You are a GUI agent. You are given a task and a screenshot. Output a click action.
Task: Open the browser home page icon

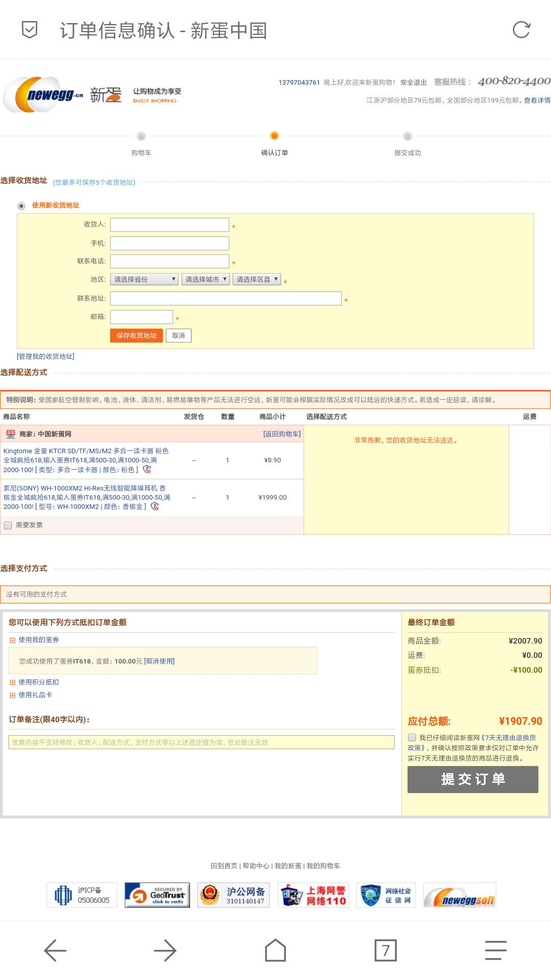point(275,950)
